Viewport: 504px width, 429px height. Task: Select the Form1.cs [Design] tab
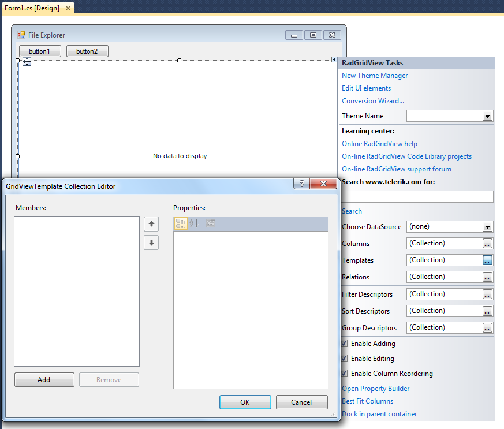(32, 8)
